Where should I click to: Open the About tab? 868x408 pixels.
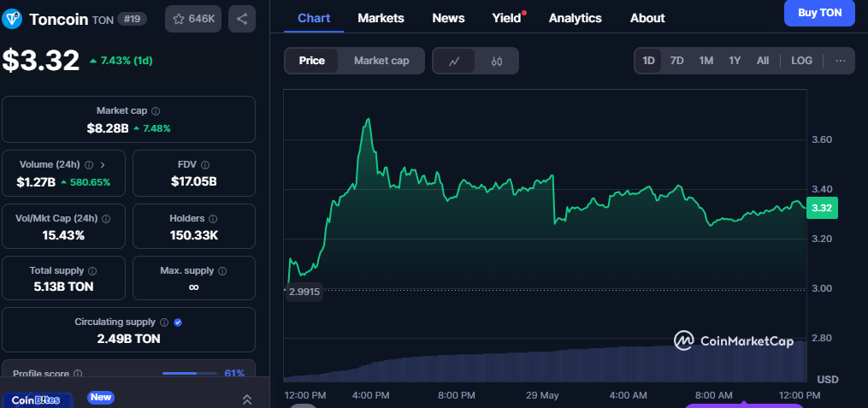click(x=647, y=18)
